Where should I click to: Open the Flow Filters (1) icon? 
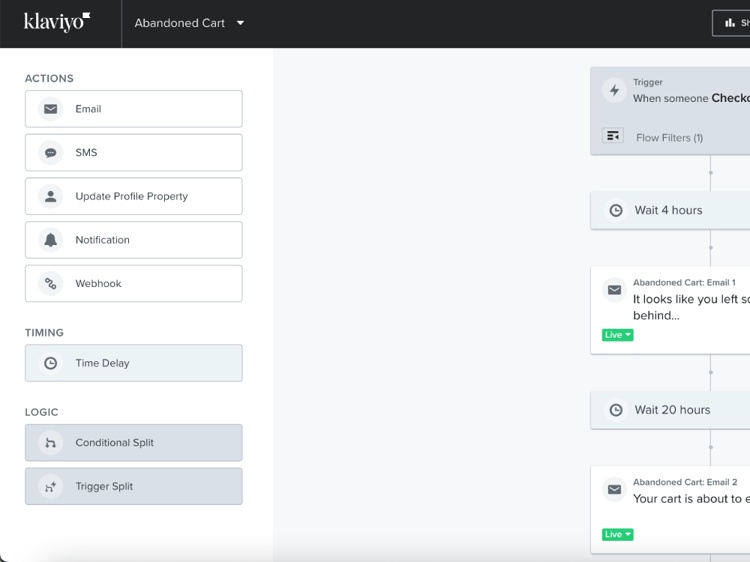click(x=613, y=136)
